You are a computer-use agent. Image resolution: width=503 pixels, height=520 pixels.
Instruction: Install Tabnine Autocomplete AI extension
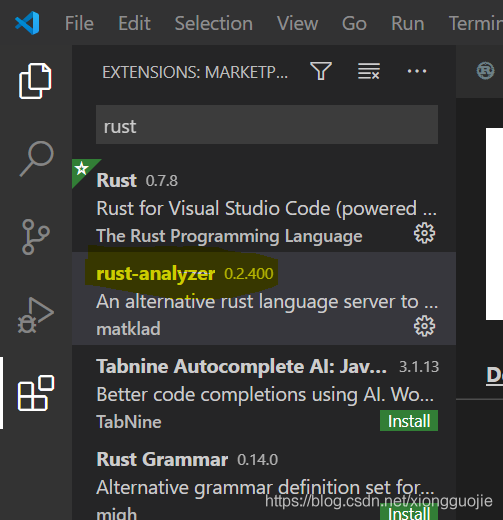coord(409,421)
